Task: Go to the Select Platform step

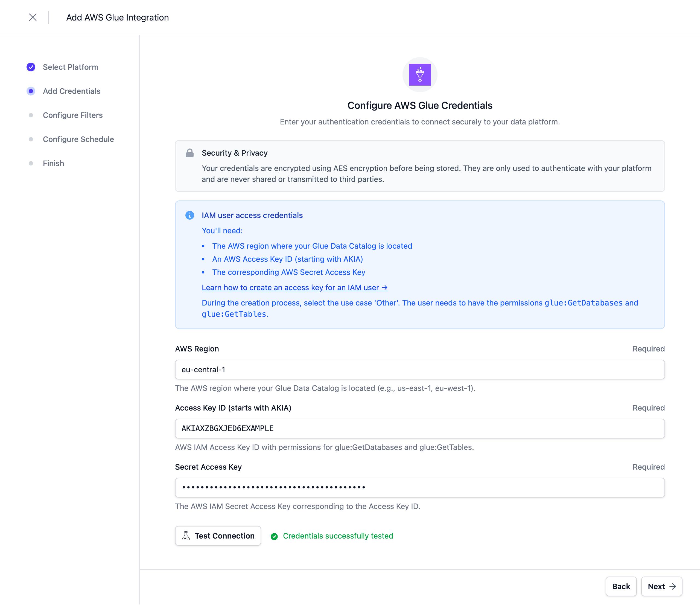Action: click(x=70, y=67)
